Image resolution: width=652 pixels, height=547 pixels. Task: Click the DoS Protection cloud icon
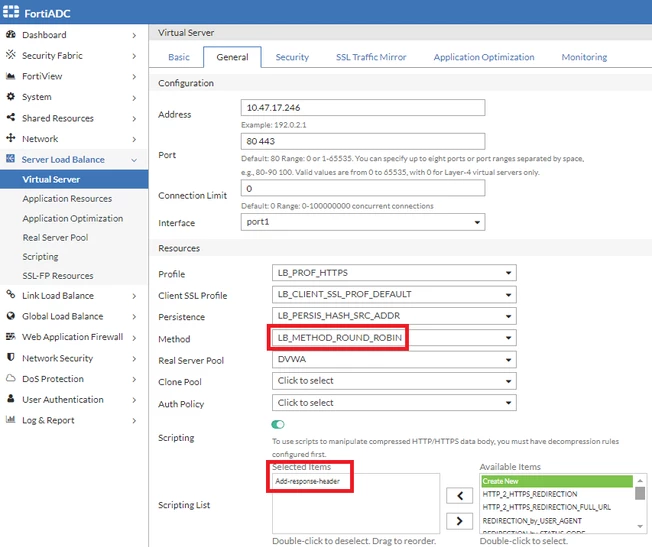(11, 378)
